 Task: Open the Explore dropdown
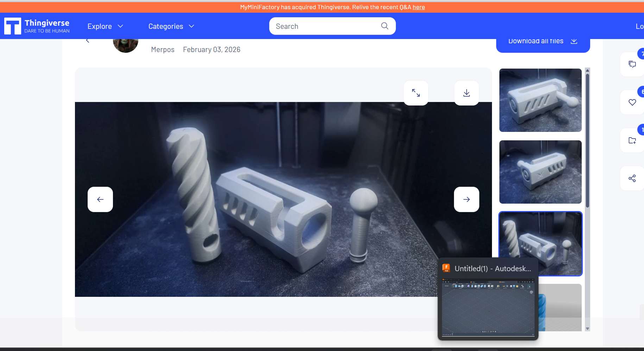pos(105,26)
